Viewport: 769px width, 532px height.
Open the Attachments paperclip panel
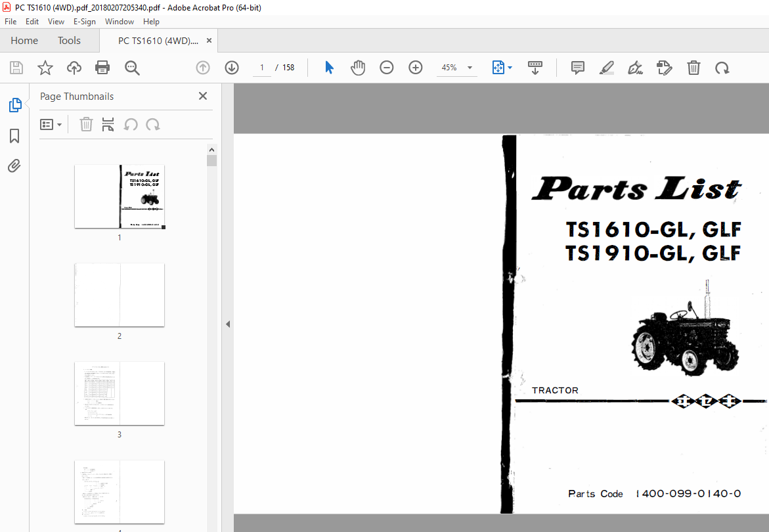(14, 166)
